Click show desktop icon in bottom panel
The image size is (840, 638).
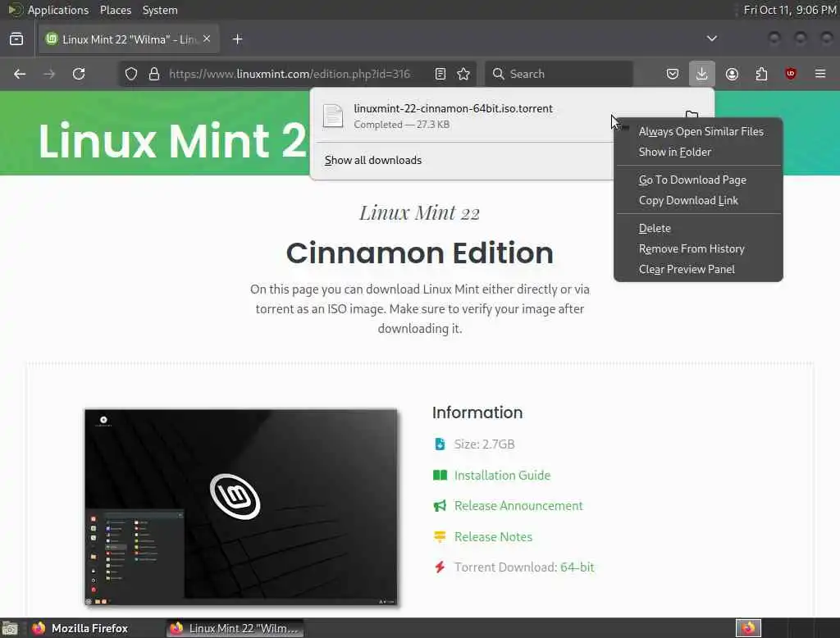point(10,628)
